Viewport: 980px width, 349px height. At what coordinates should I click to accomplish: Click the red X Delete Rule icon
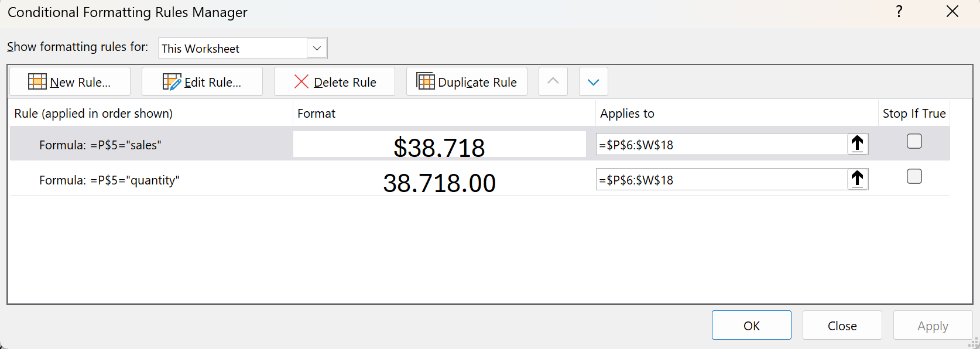click(301, 81)
